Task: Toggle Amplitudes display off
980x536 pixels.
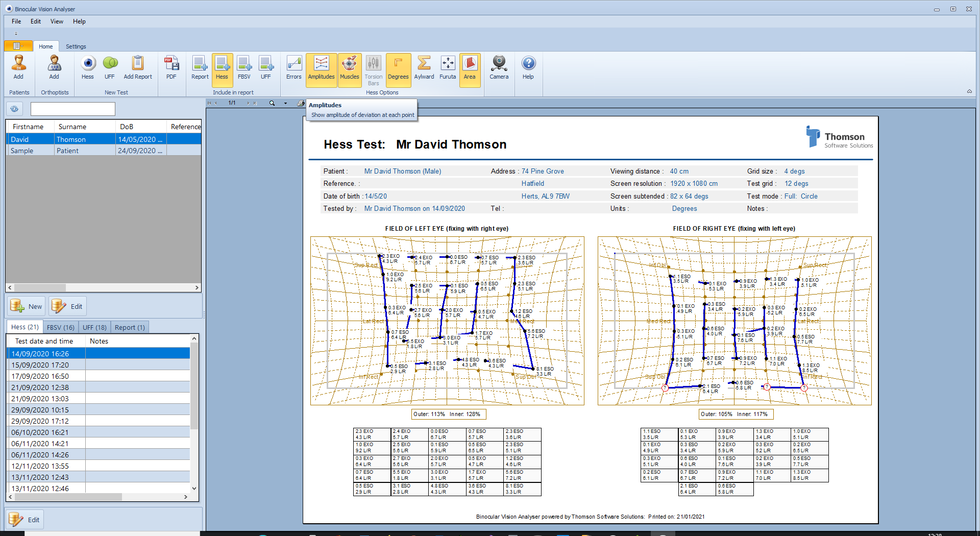Action: pyautogui.click(x=321, y=67)
